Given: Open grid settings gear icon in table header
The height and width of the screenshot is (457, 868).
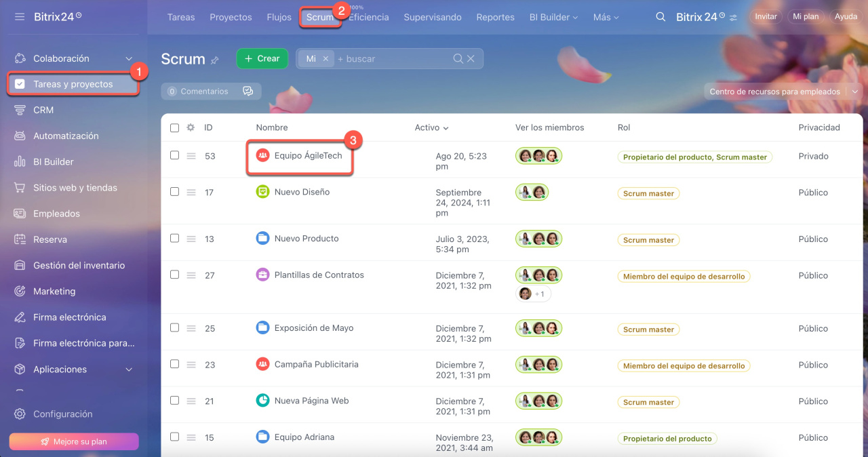Looking at the screenshot, I should tap(191, 127).
